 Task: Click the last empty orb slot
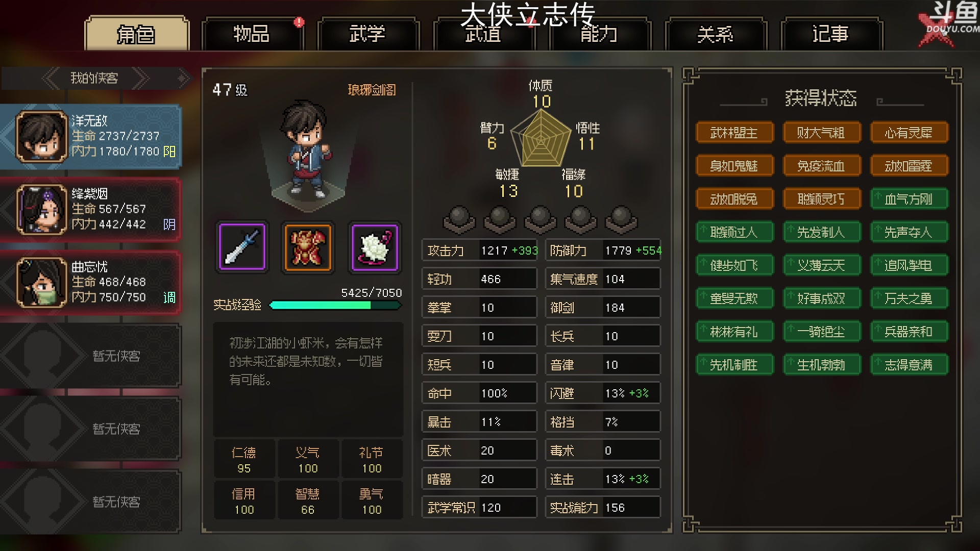tap(621, 219)
